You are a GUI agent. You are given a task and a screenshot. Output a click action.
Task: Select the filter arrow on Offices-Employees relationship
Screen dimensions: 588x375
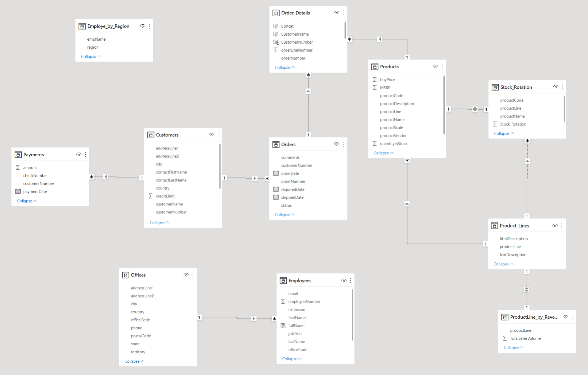click(254, 318)
